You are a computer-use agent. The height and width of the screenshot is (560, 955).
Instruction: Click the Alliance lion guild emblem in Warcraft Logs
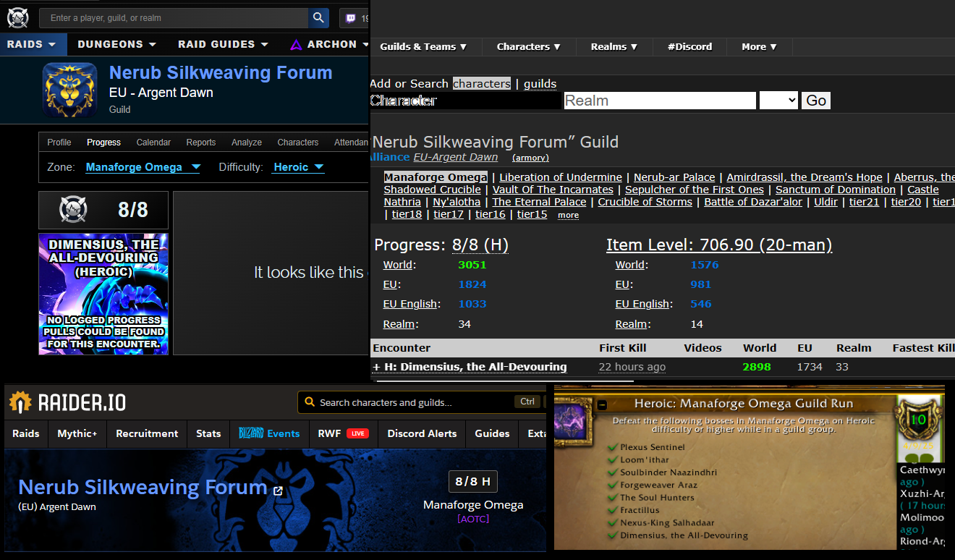[69, 90]
